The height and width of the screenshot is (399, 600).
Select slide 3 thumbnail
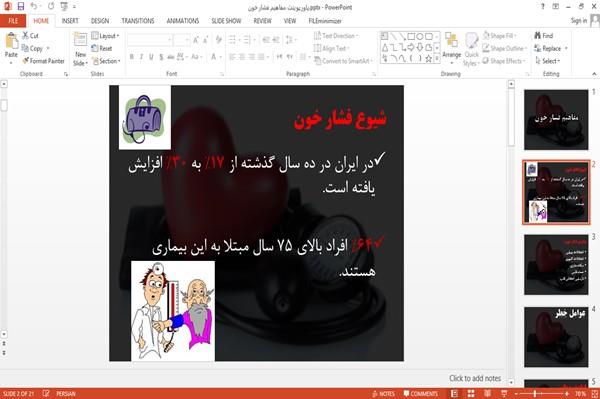coord(556,265)
